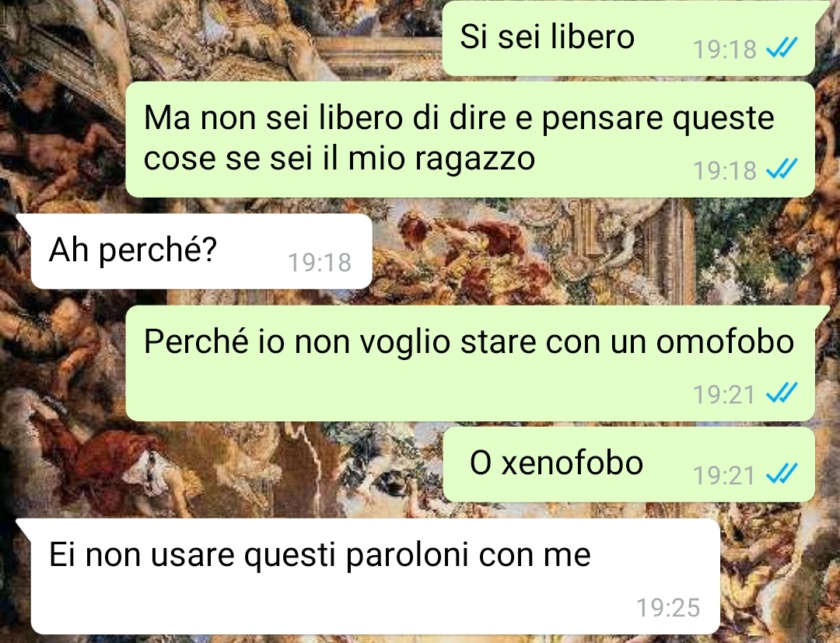This screenshot has width=840, height=643.
Task: Tap the read ticks on the 'omofobo' message
Action: click(x=782, y=393)
